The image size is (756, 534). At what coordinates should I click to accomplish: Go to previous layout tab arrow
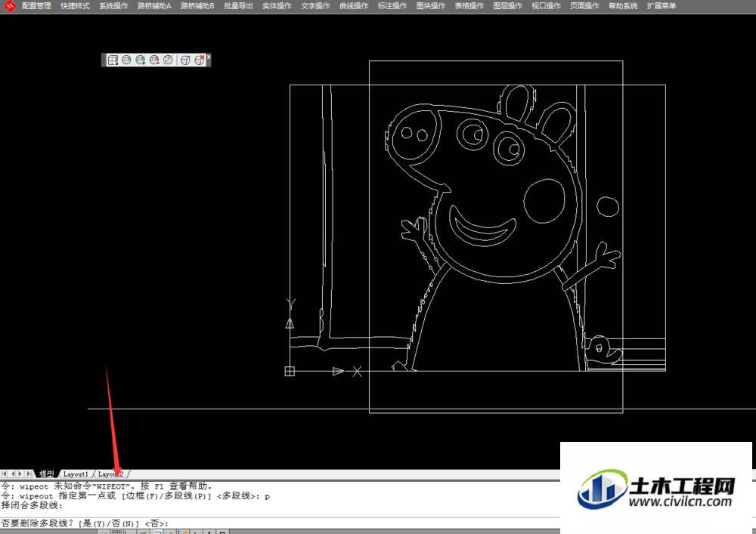13,474
